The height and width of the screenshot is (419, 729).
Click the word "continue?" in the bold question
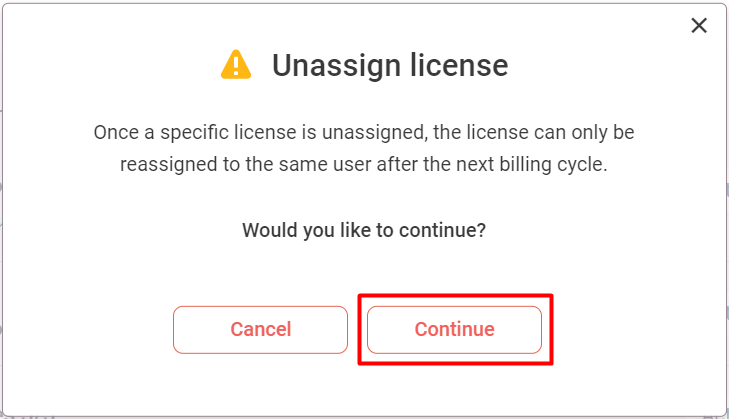point(442,230)
